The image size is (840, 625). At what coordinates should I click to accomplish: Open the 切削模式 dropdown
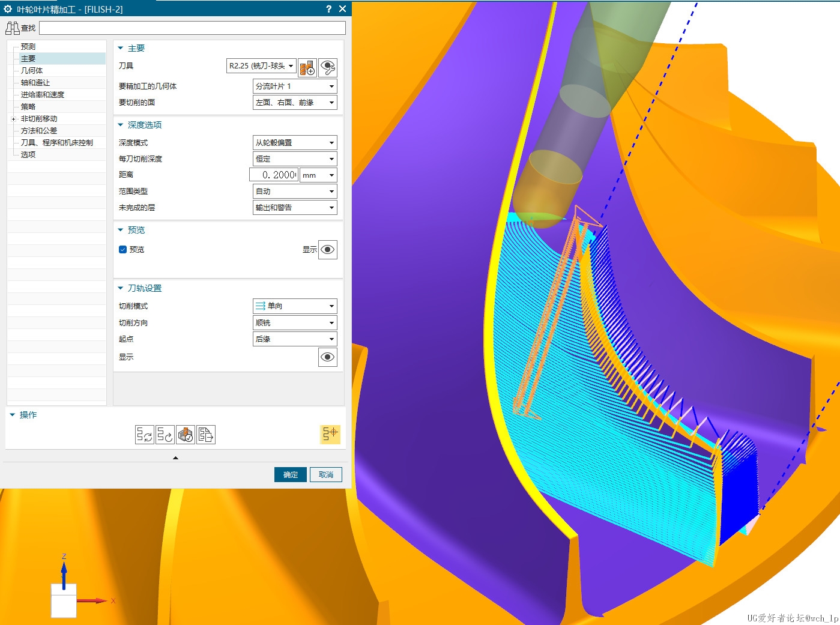tap(295, 306)
